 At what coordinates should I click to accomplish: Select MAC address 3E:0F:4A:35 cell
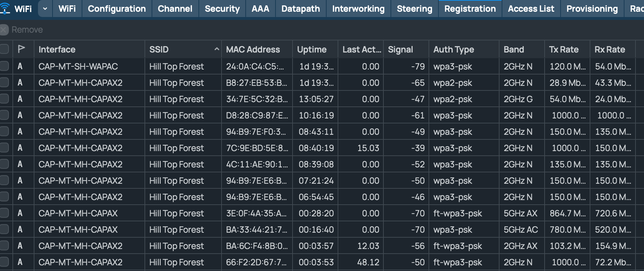pos(257,213)
